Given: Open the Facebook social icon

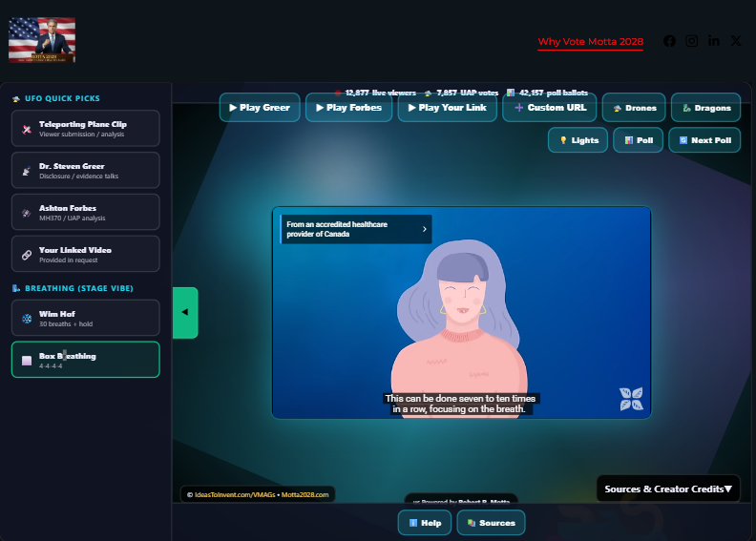Looking at the screenshot, I should pos(669,41).
